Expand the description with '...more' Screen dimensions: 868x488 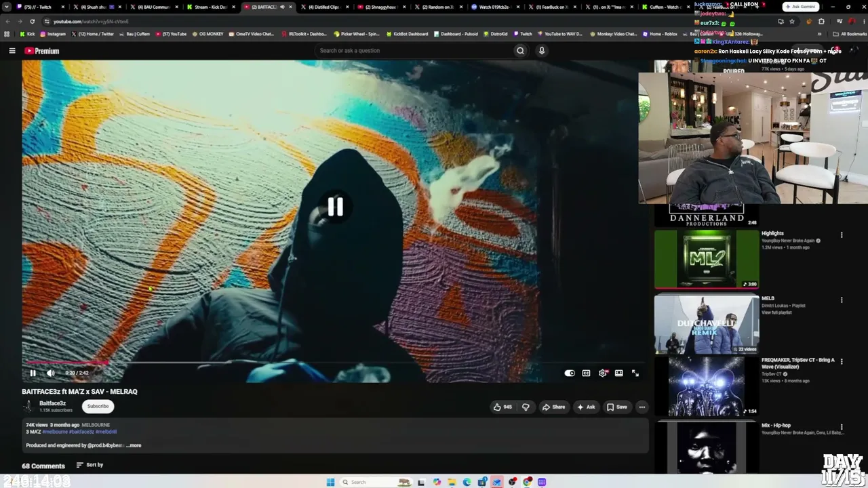tap(134, 445)
